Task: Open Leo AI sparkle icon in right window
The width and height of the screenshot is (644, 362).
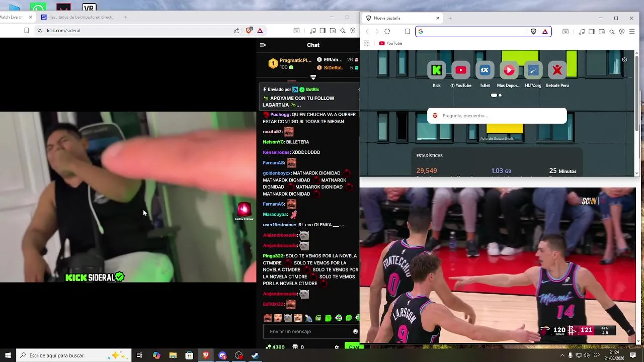Action: coord(612,32)
